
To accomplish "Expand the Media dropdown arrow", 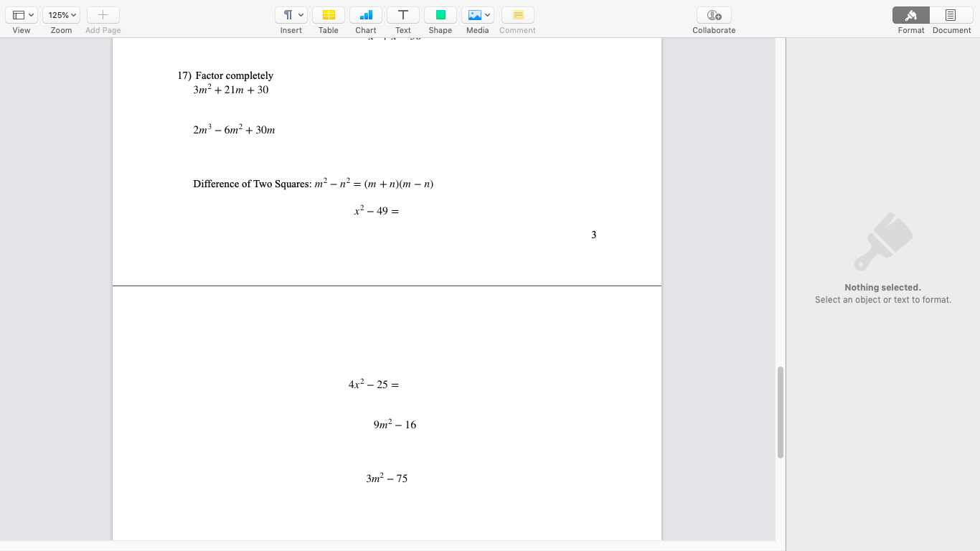I will pos(487,14).
